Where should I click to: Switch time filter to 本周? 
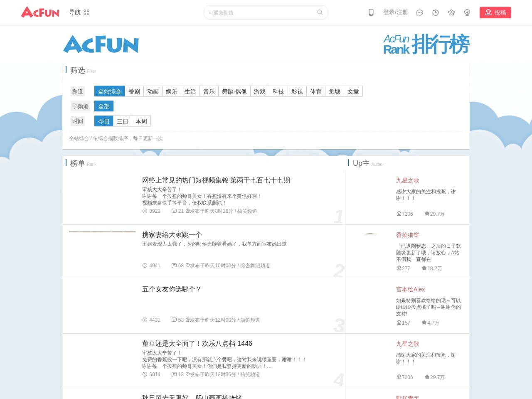pyautogui.click(x=141, y=121)
